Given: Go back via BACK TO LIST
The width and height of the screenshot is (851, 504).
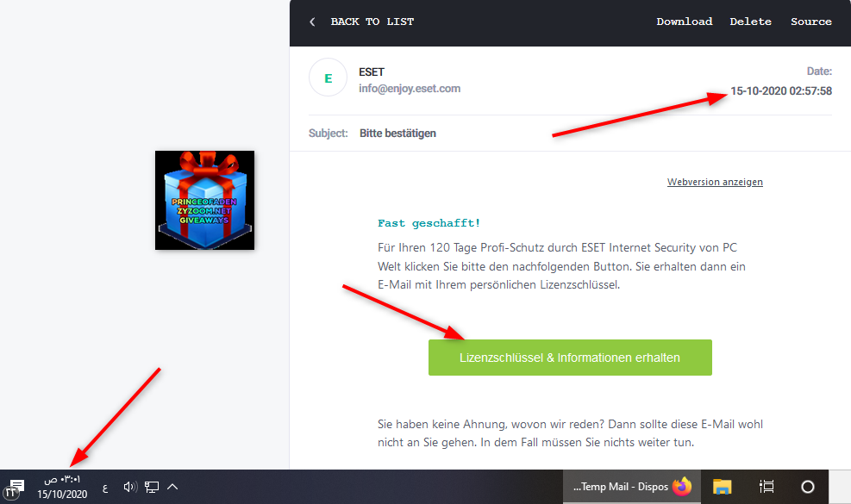Looking at the screenshot, I should (372, 22).
